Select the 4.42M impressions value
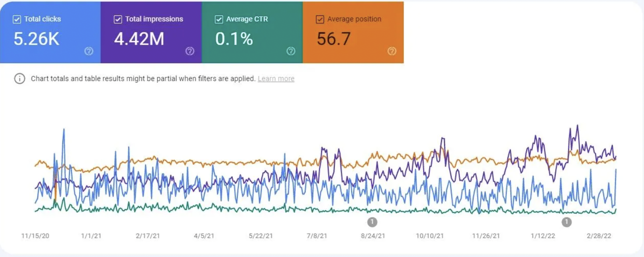 (139, 39)
